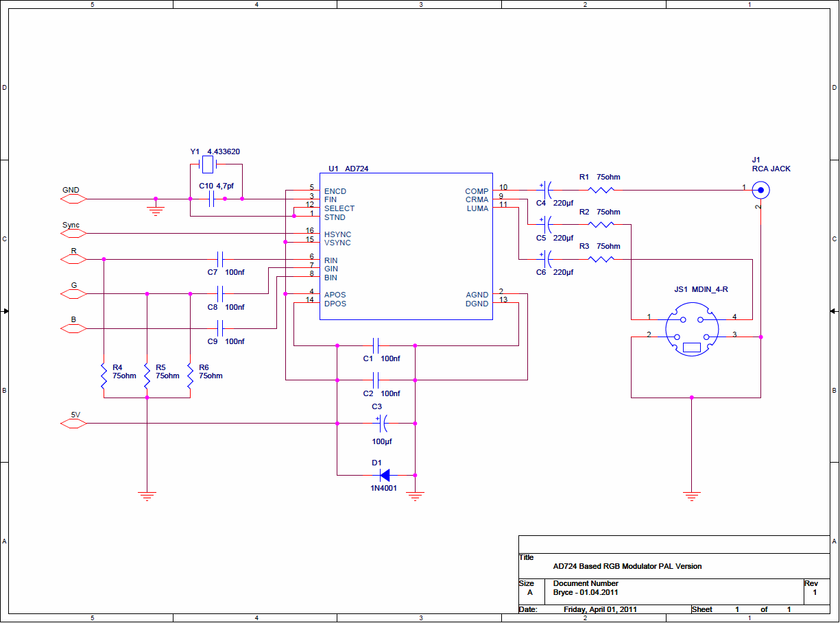This screenshot has width=840, height=623.
Task: Select capacitor C3 100µf symbol
Action: tap(381, 424)
